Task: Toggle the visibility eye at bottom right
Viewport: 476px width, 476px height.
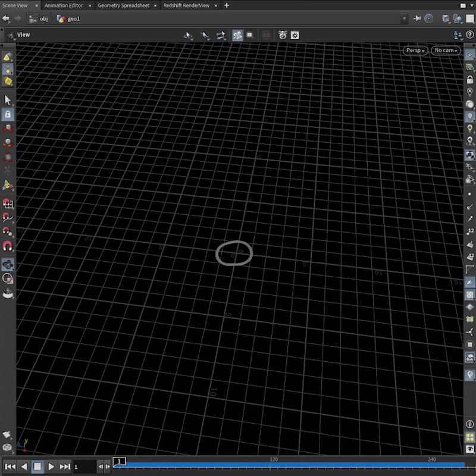Action: point(470,449)
